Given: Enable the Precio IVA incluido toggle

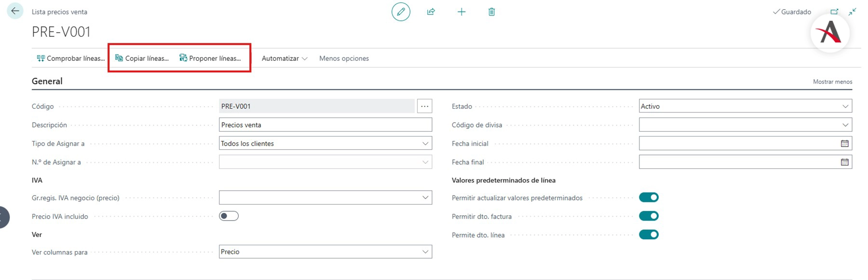Looking at the screenshot, I should 229,216.
